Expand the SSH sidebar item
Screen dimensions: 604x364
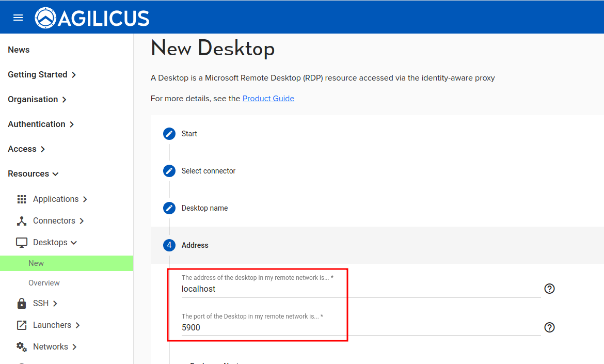coord(41,304)
